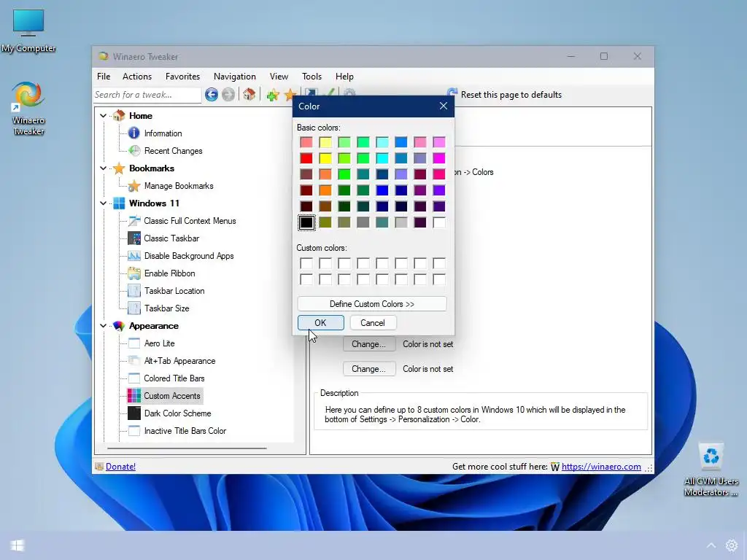Click the Alt+Tab Appearance icon
Image resolution: width=747 pixels, height=560 pixels.
click(x=134, y=360)
